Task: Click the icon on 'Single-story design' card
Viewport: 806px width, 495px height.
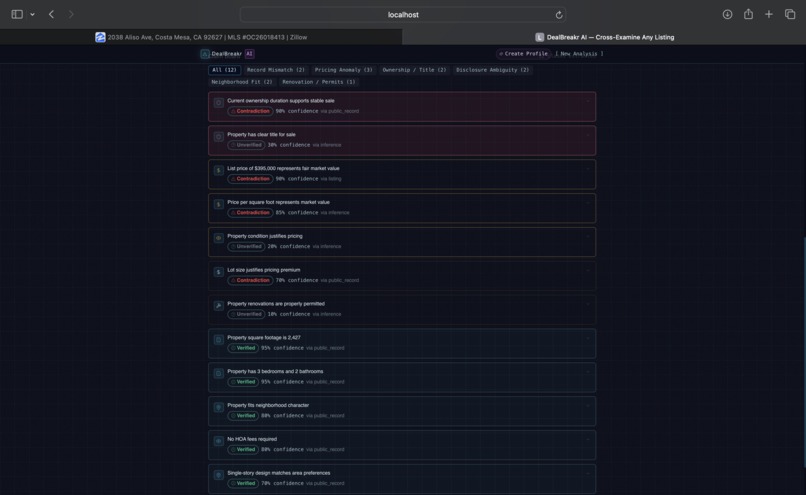Action: coord(218,475)
